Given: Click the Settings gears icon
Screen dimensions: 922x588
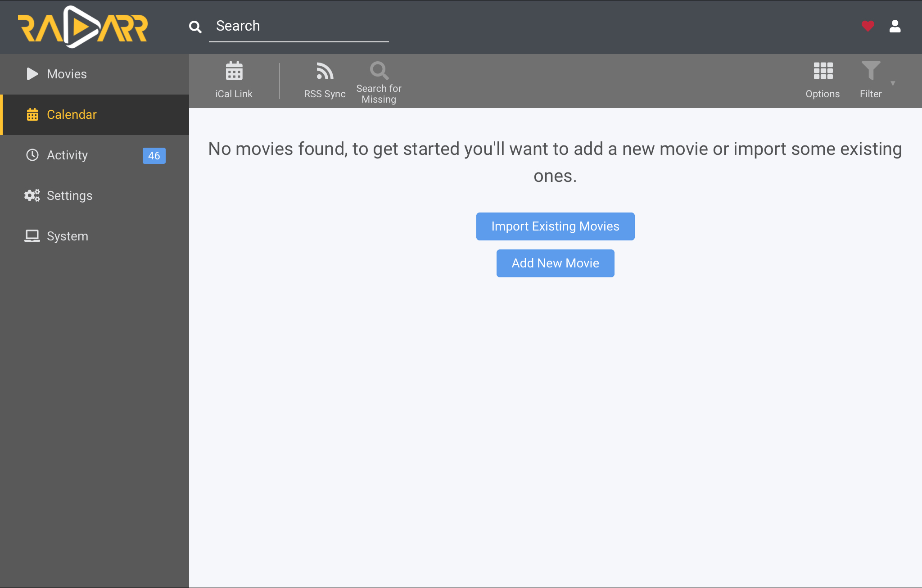Looking at the screenshot, I should [32, 195].
